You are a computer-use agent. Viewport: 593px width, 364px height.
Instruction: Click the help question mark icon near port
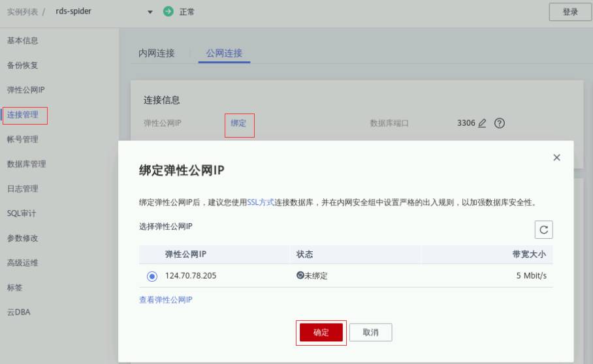(500, 123)
